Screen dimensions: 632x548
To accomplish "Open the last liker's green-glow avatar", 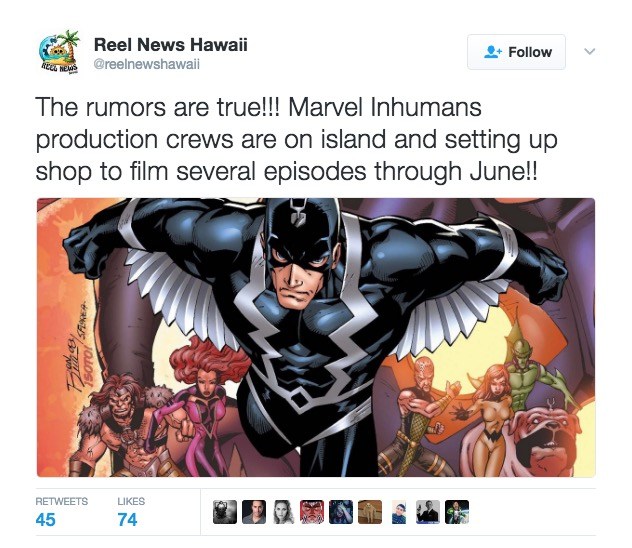I will [457, 512].
